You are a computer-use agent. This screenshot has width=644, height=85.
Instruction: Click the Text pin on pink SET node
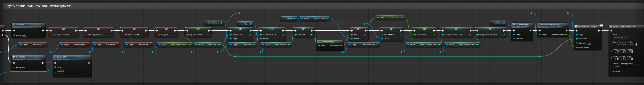(352, 35)
